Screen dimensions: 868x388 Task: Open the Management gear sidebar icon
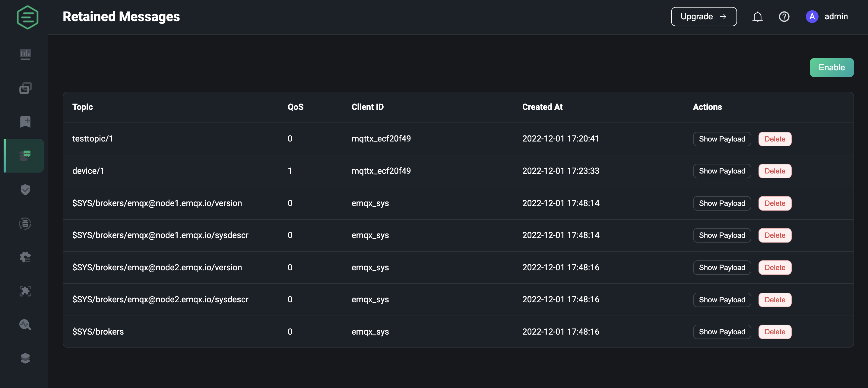[x=25, y=257]
